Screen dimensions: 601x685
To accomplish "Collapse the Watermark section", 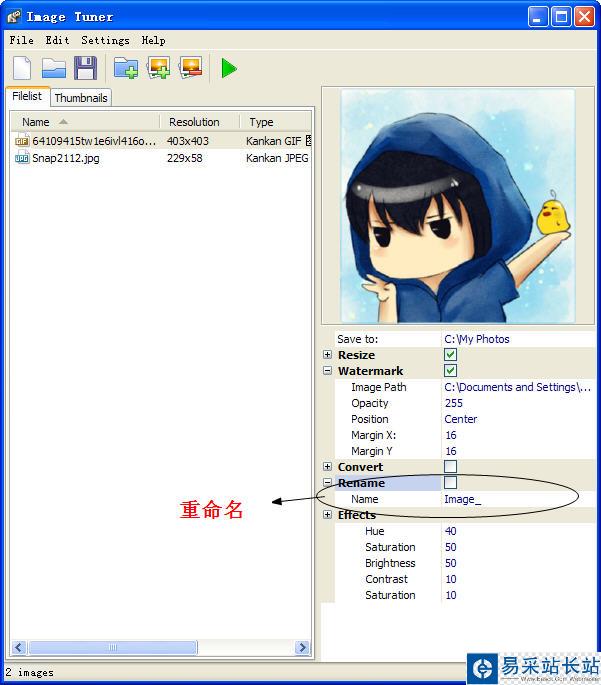I will coord(328,371).
